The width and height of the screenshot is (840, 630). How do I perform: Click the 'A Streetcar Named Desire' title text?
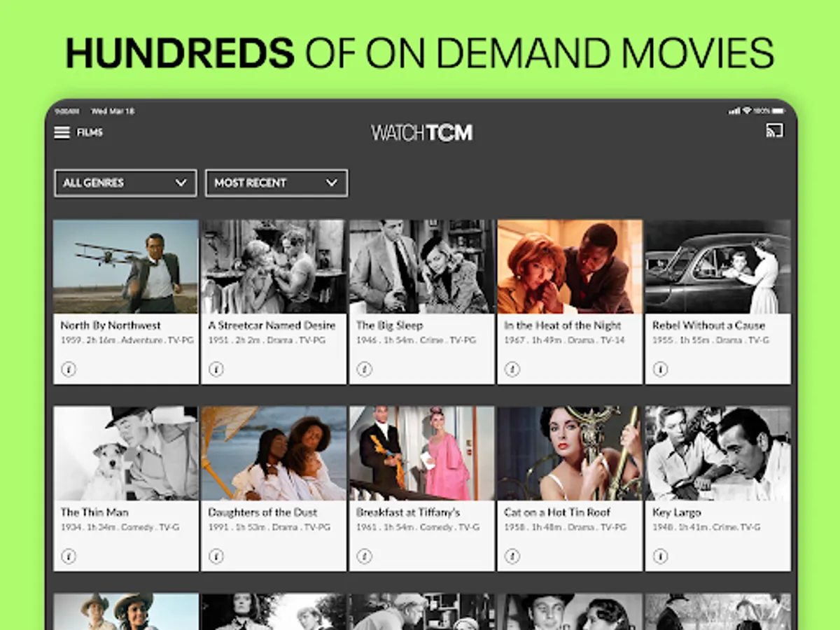coord(272,325)
